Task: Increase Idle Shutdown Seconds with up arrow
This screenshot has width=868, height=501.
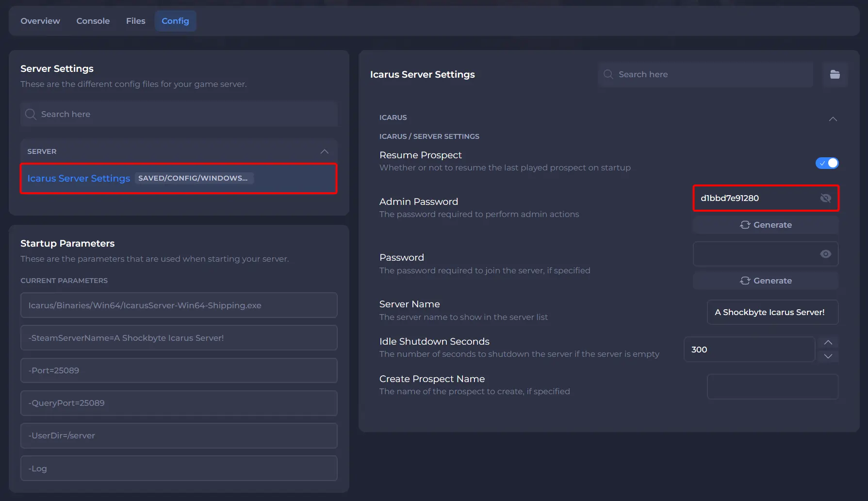Action: (x=828, y=343)
